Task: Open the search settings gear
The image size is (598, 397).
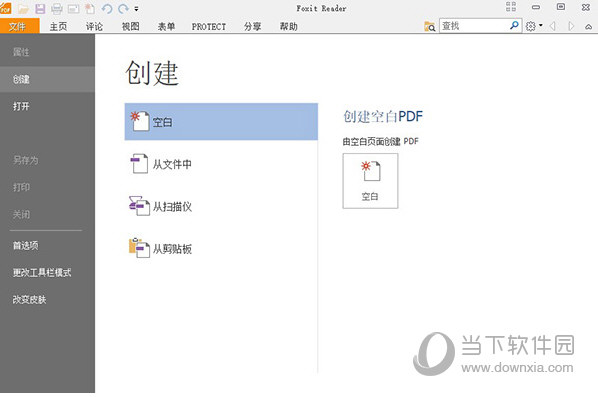Action: coord(530,26)
